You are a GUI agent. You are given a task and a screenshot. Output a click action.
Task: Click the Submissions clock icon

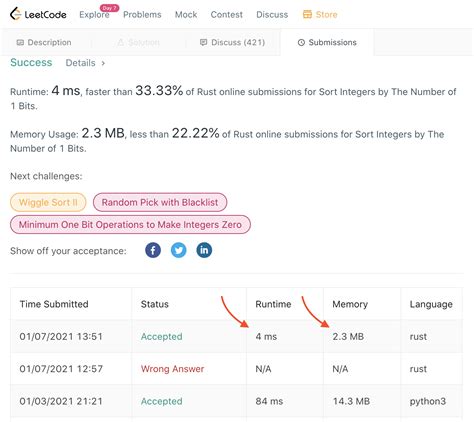pyautogui.click(x=301, y=42)
